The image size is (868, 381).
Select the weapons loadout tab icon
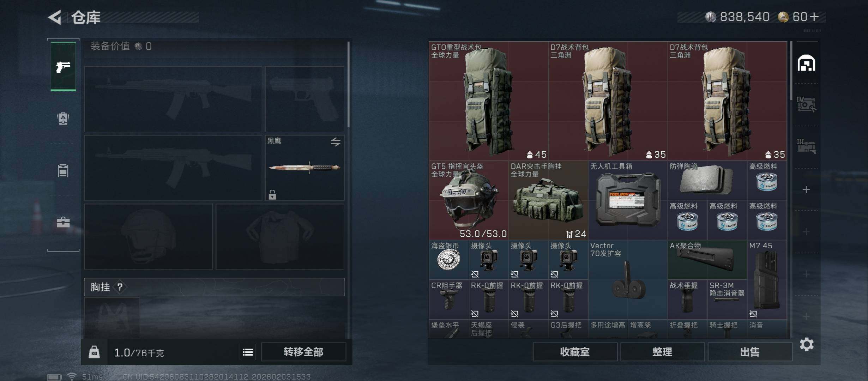click(x=63, y=66)
